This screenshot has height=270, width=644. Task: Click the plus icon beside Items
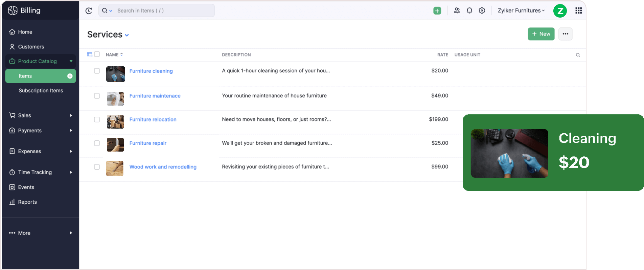click(70, 76)
